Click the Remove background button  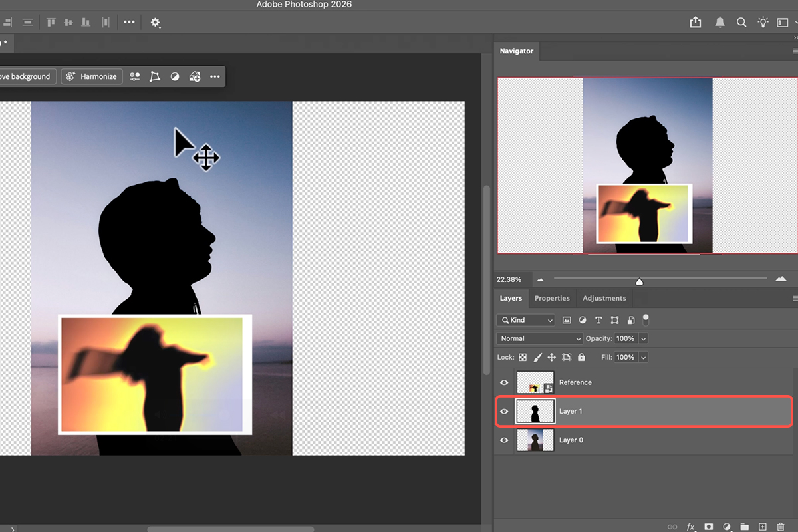(27, 76)
